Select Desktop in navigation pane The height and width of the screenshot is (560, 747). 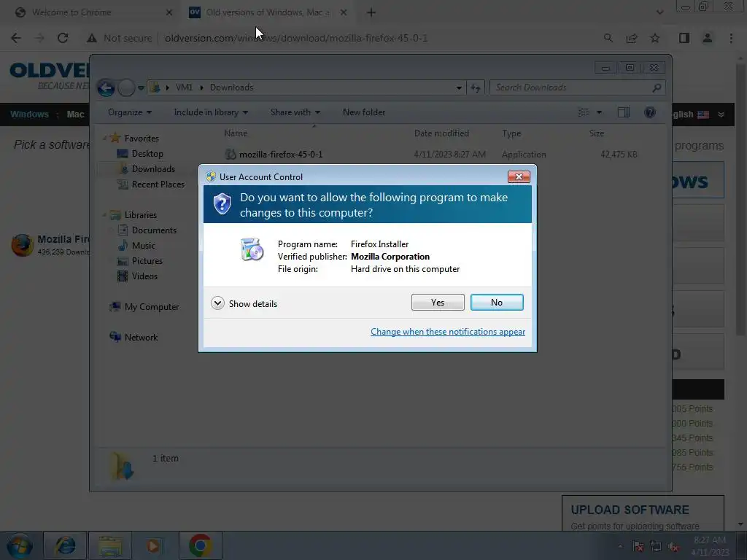pos(147,154)
